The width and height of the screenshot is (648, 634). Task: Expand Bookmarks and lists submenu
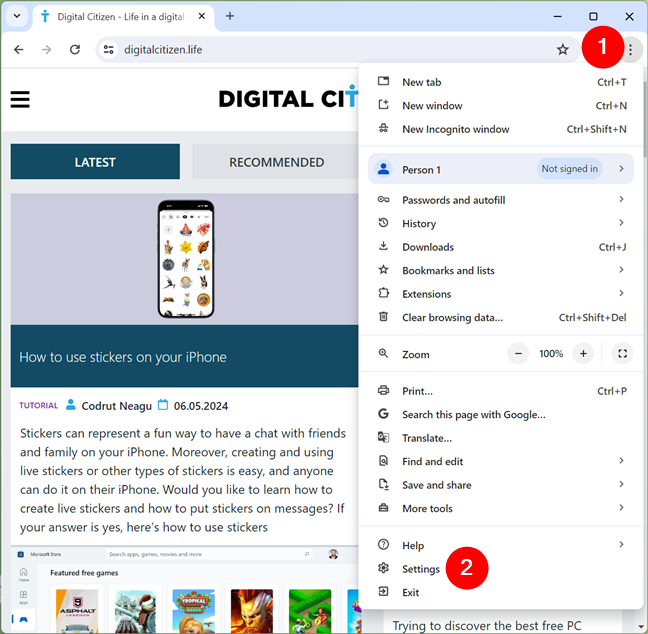[501, 270]
